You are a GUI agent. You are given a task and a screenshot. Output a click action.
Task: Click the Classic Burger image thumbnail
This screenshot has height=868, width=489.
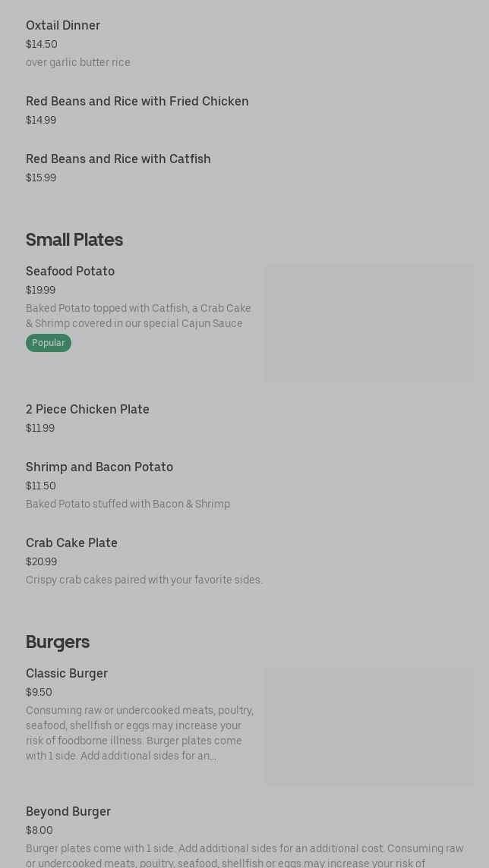369,725
